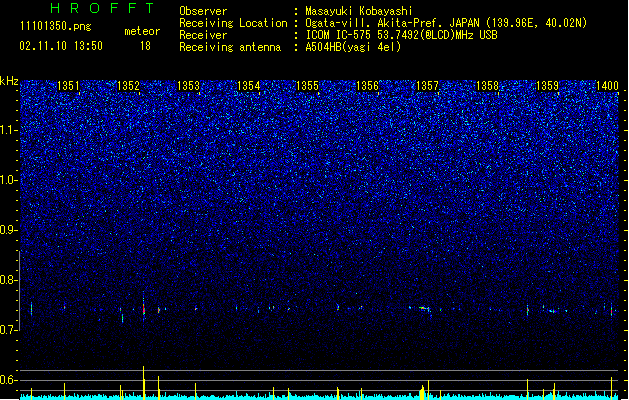The height and width of the screenshot is (400, 629).
Task: Click the 1400 time marker
Action: [607, 86]
